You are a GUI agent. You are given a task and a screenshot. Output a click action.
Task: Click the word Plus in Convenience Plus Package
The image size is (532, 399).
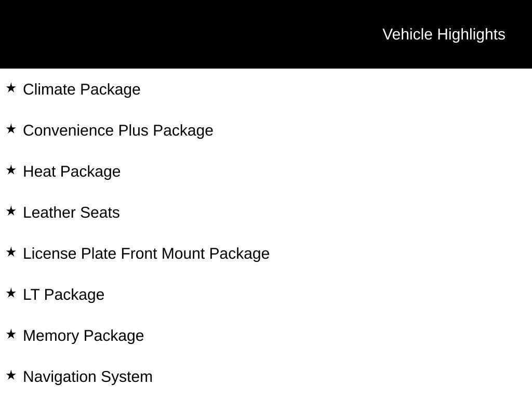pyautogui.click(x=134, y=130)
